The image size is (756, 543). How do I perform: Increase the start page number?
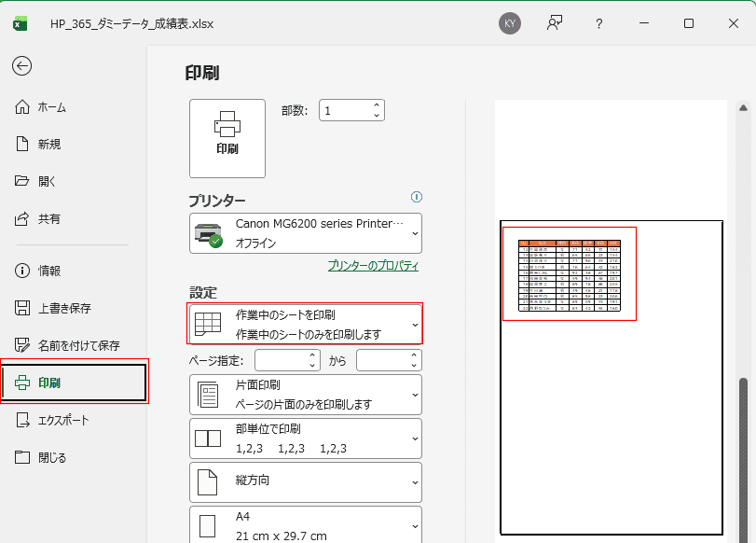pyautogui.click(x=312, y=355)
